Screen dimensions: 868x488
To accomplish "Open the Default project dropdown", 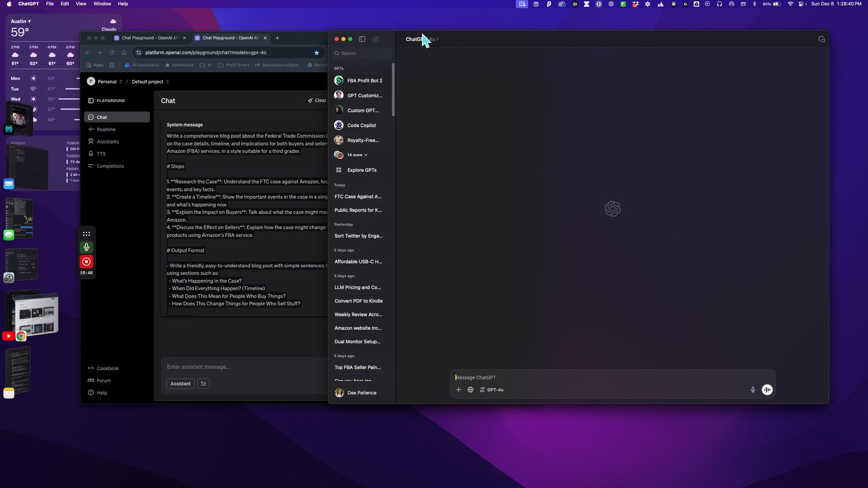I will pos(150,81).
